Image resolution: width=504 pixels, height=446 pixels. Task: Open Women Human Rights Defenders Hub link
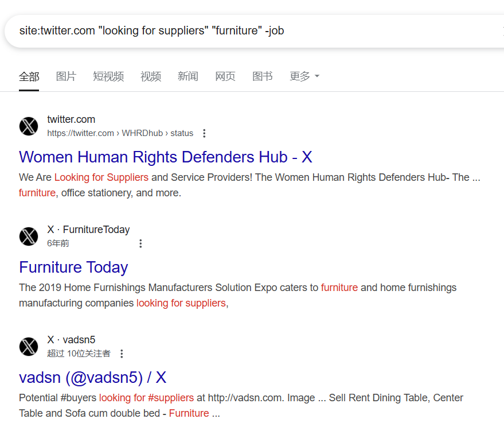click(166, 157)
